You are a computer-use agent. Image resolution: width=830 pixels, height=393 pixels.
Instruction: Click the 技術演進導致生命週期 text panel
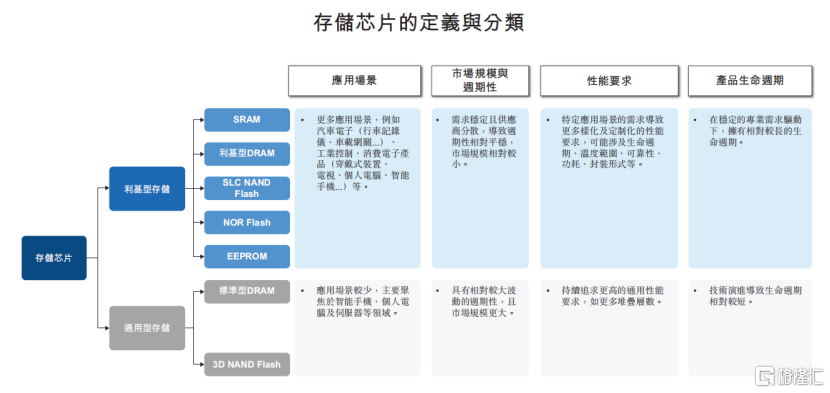[750, 328]
